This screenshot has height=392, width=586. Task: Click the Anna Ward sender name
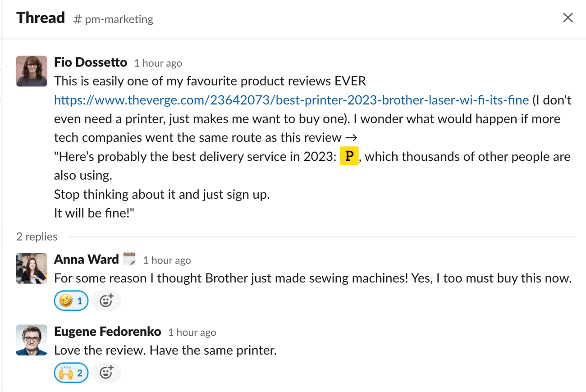(x=87, y=260)
